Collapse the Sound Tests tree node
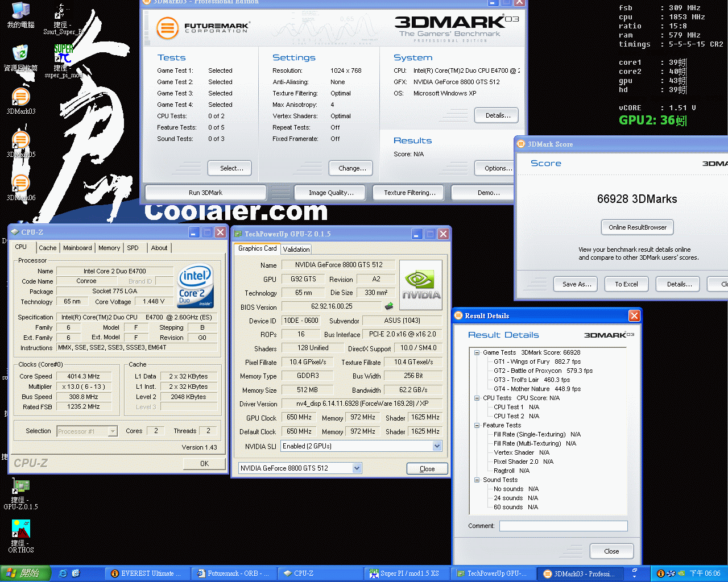The image size is (728, 582). coord(477,480)
